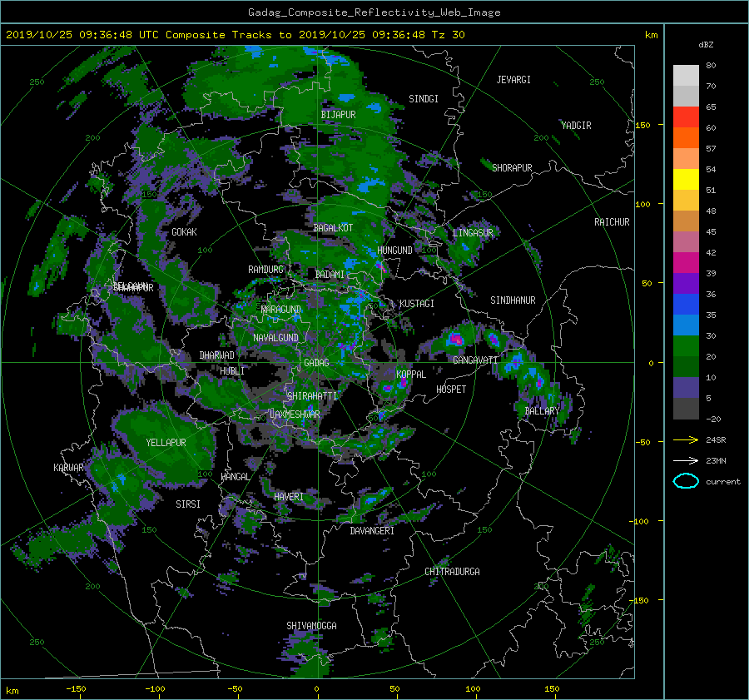Click the white 23MN arrow legend icon
749x700 pixels.
[x=686, y=460]
